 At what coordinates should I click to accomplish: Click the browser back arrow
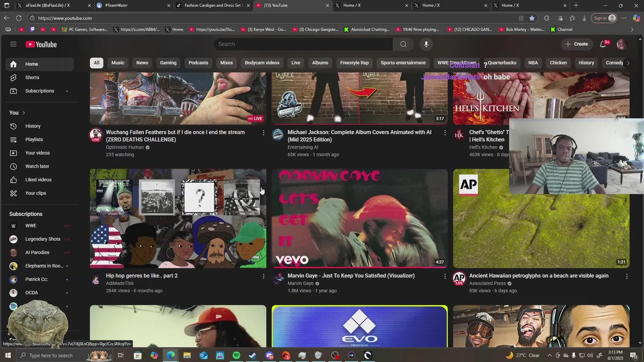(6, 18)
